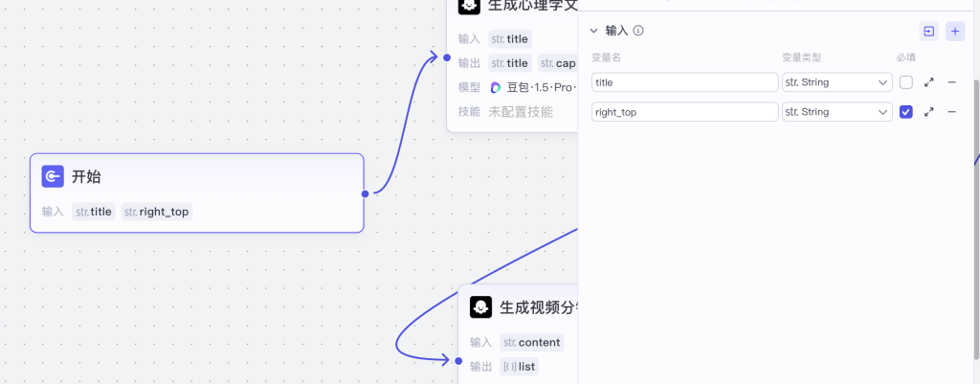
Task: Click the str.title tag in 开始 node
Action: click(94, 212)
